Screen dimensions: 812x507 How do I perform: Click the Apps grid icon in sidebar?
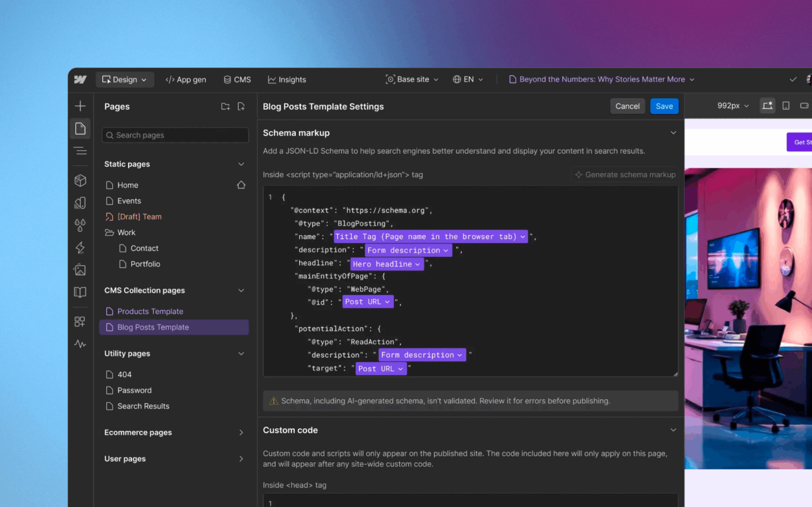80,322
